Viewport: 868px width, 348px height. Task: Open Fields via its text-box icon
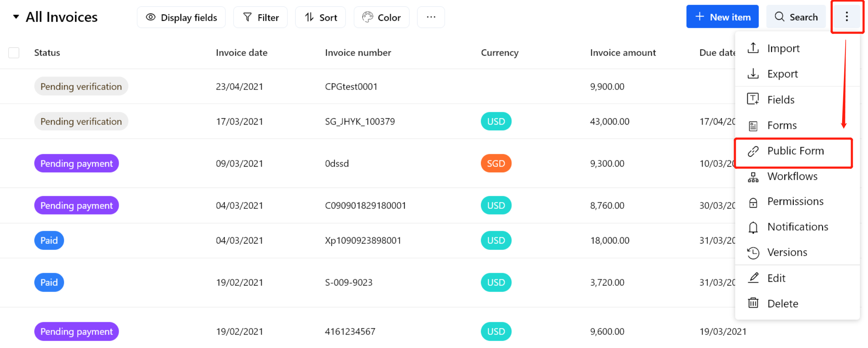753,99
